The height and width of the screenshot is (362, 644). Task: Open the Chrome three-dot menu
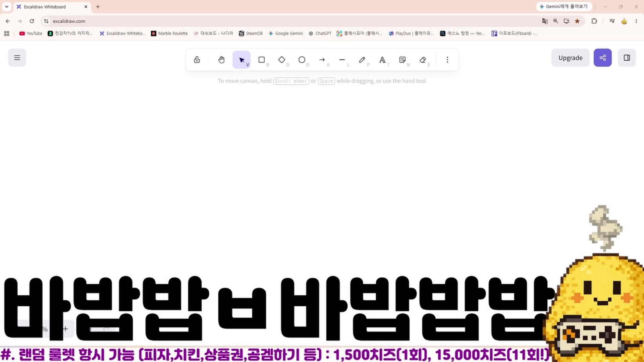coord(636,21)
